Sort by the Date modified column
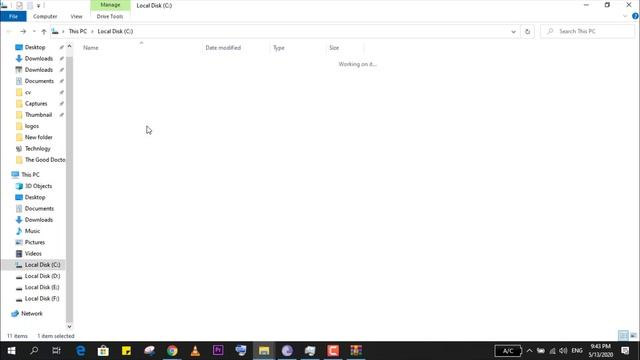 tap(223, 48)
